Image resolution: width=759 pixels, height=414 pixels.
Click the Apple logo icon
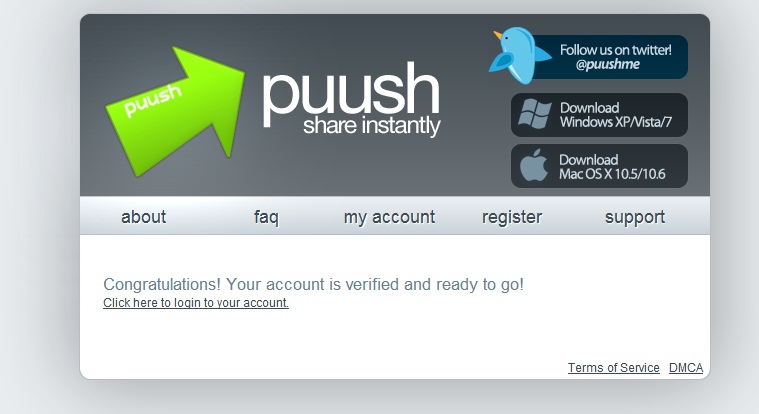coord(534,165)
